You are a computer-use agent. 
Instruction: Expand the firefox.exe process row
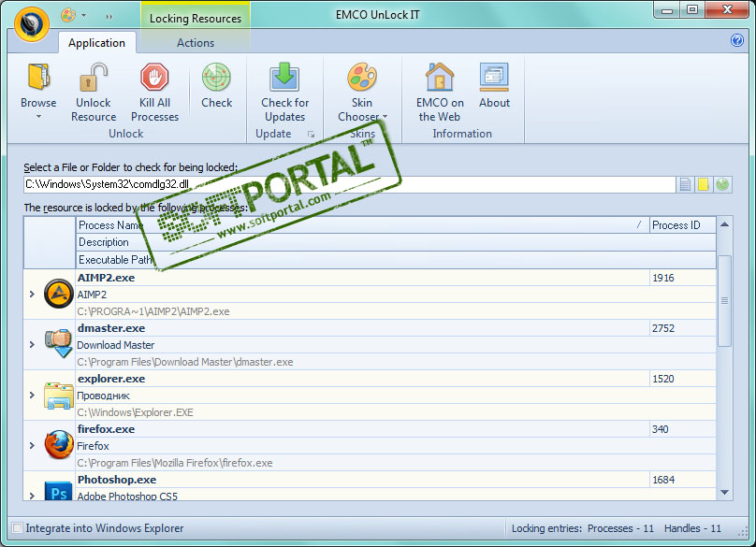[x=31, y=446]
